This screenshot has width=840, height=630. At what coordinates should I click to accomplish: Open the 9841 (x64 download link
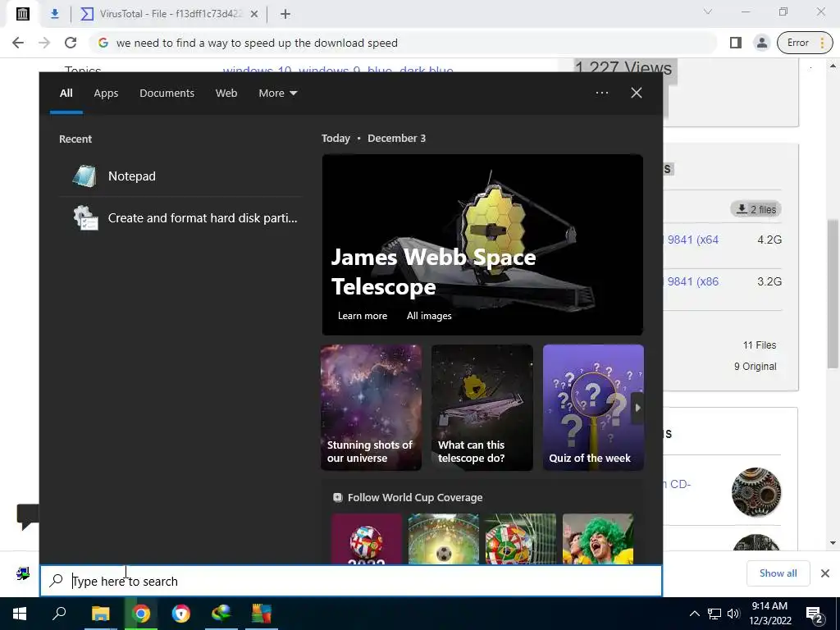pos(692,240)
